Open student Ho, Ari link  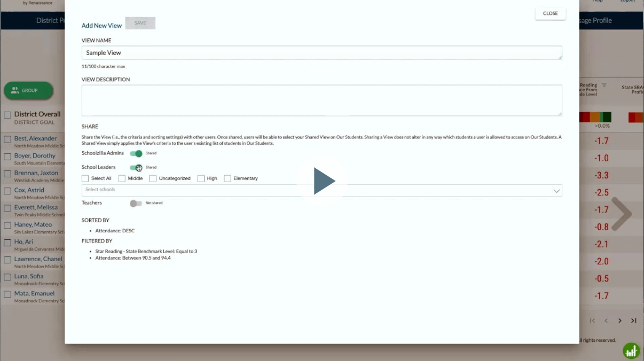23,242
